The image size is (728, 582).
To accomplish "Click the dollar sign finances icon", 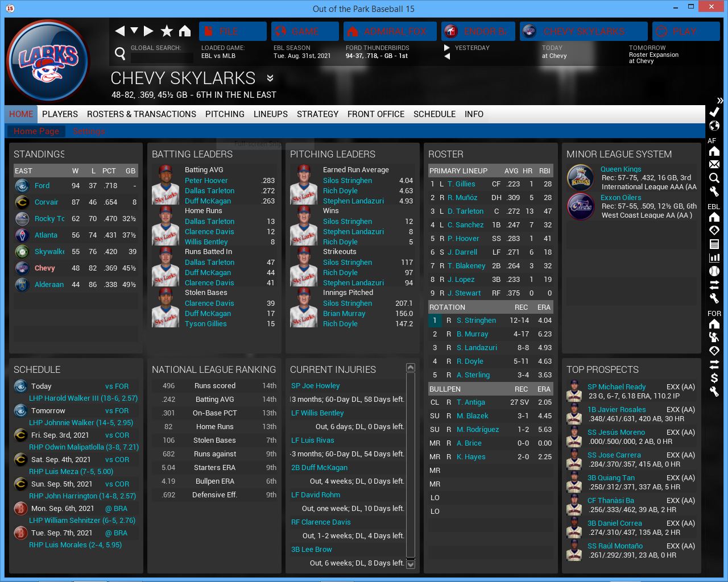I will (x=714, y=378).
